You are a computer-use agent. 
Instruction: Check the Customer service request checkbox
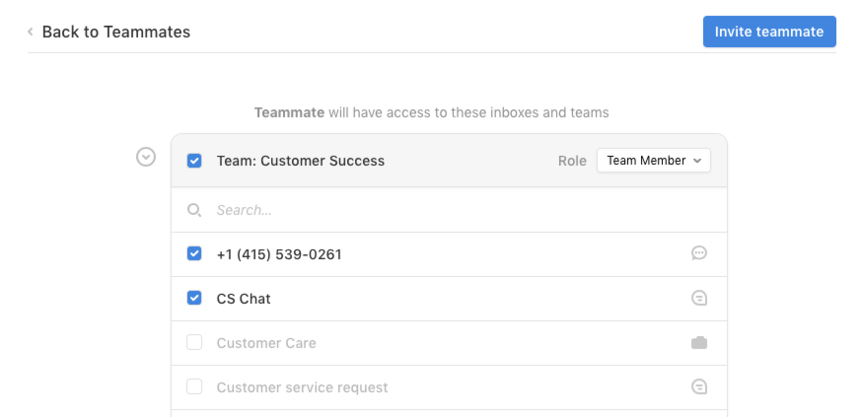point(194,387)
